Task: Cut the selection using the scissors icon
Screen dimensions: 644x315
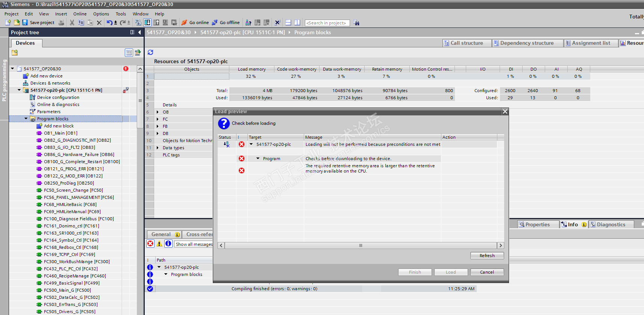Action: 72,23
